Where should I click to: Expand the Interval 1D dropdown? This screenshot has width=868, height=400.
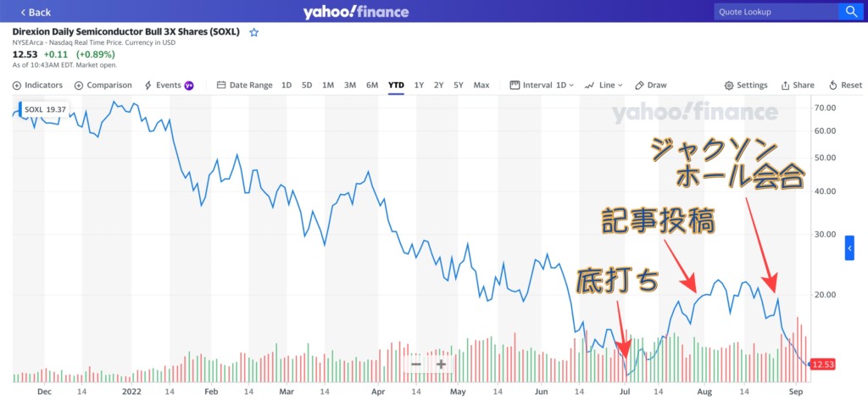(x=542, y=86)
